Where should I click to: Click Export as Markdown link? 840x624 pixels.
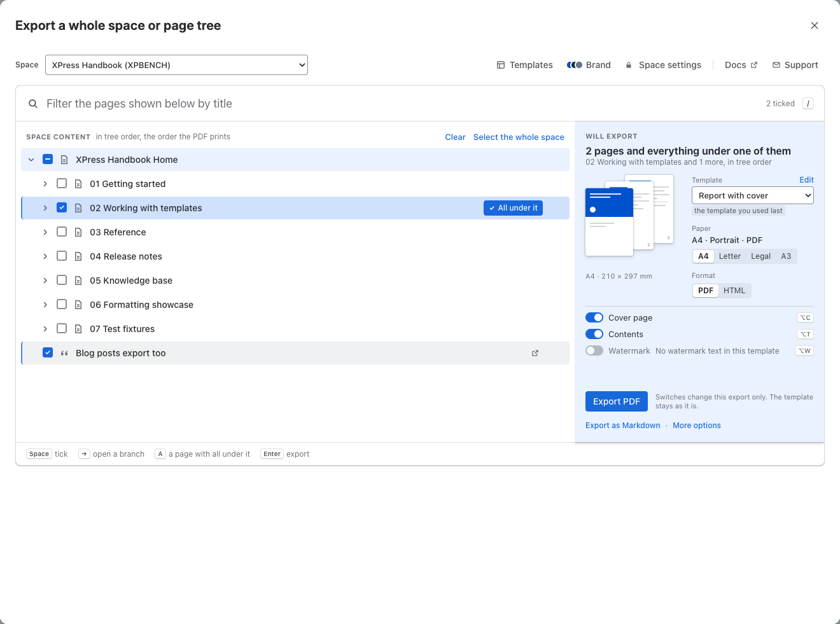tap(623, 426)
